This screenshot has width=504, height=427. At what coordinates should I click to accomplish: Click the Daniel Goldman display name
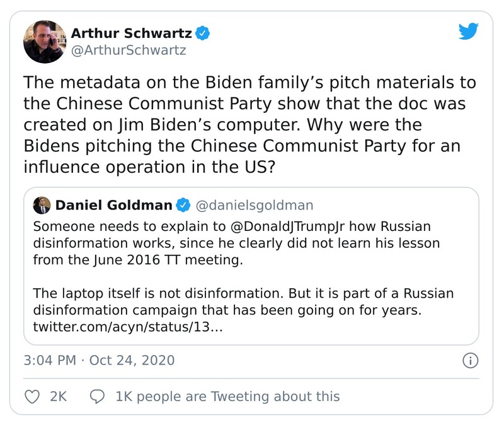point(113,205)
